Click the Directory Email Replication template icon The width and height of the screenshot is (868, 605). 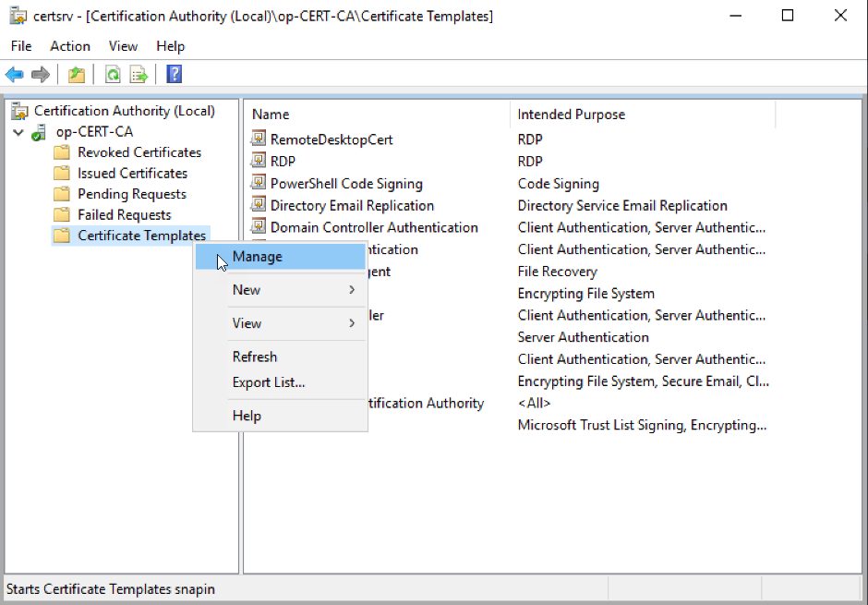(x=258, y=205)
